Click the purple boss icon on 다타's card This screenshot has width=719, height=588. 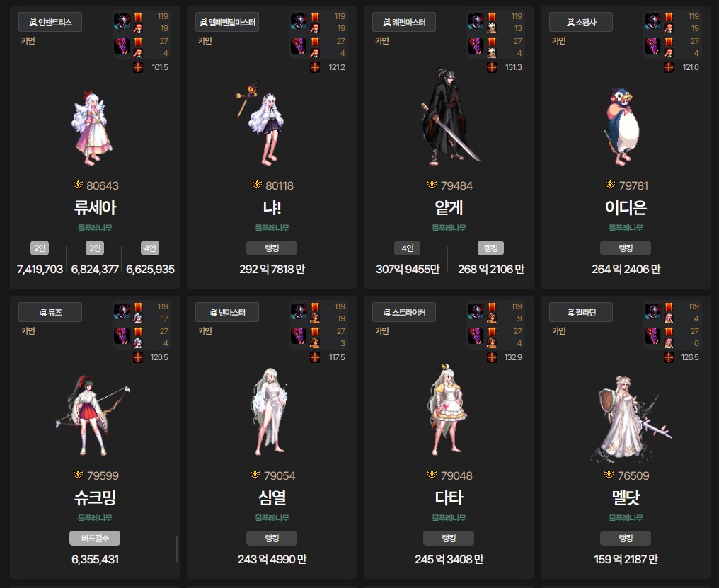pos(476,336)
